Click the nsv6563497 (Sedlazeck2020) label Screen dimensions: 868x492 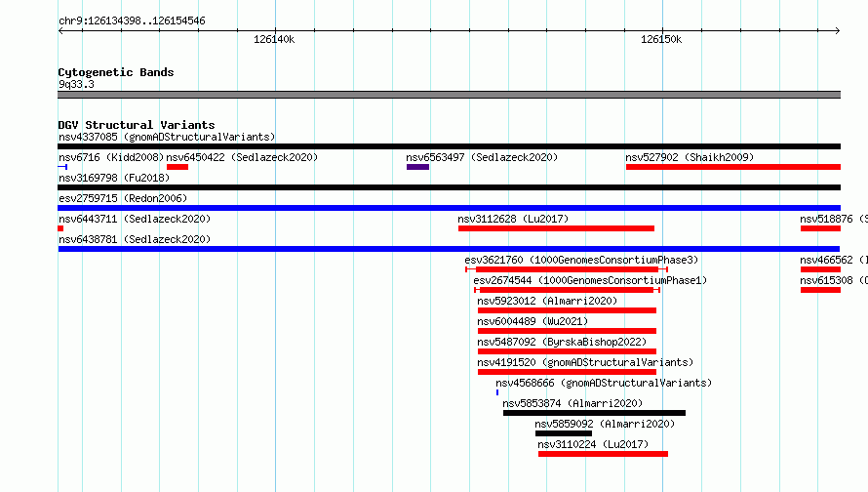(482, 157)
